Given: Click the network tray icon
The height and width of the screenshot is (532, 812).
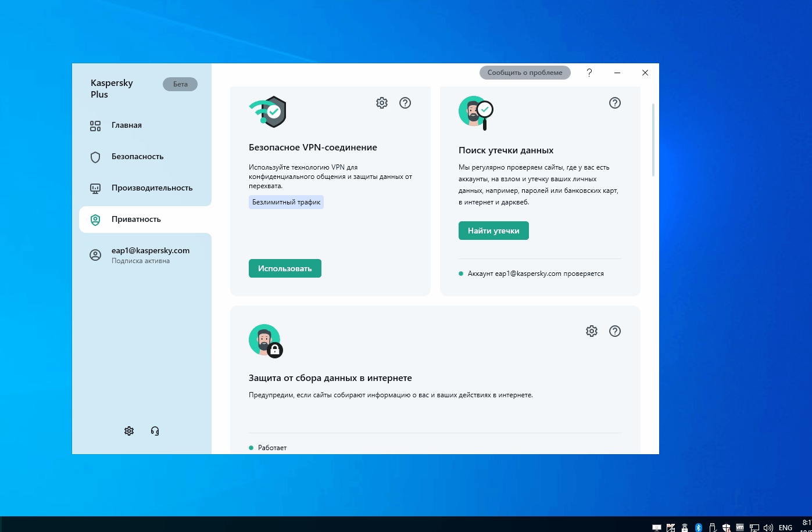Looking at the screenshot, I should pos(754,527).
